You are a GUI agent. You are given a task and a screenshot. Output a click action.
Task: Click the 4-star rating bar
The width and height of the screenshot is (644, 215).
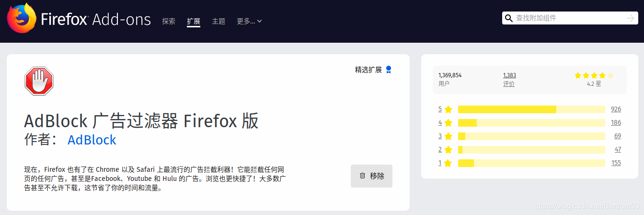pos(532,123)
